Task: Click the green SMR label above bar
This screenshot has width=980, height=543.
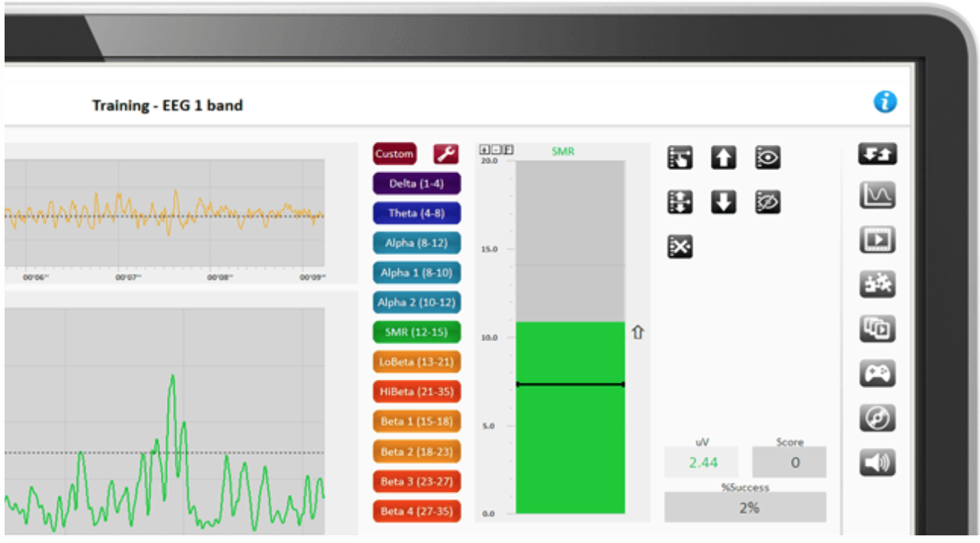Action: (x=563, y=152)
